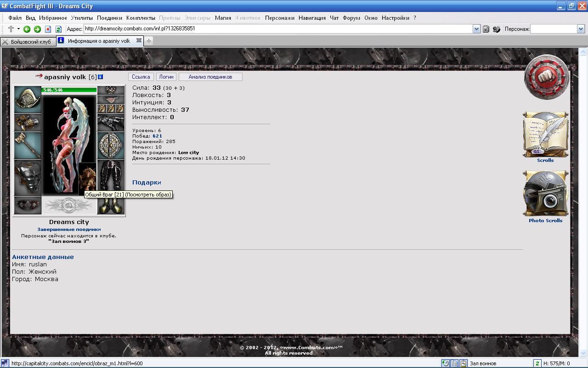Open the Вид menu

tap(30, 18)
